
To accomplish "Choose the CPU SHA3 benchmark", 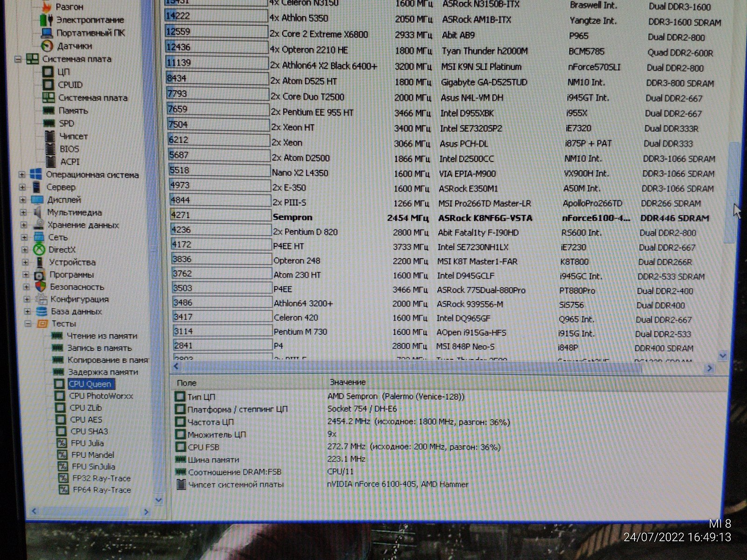I will tap(89, 431).
